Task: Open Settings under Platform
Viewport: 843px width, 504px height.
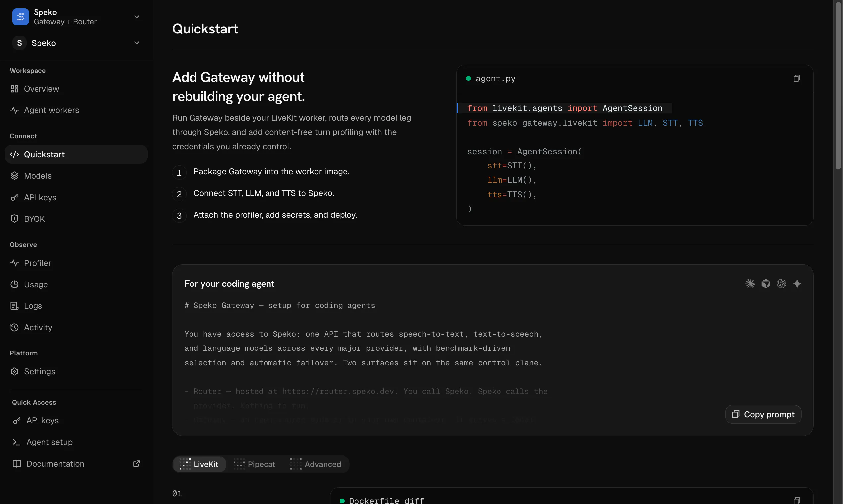Action: click(x=76, y=372)
